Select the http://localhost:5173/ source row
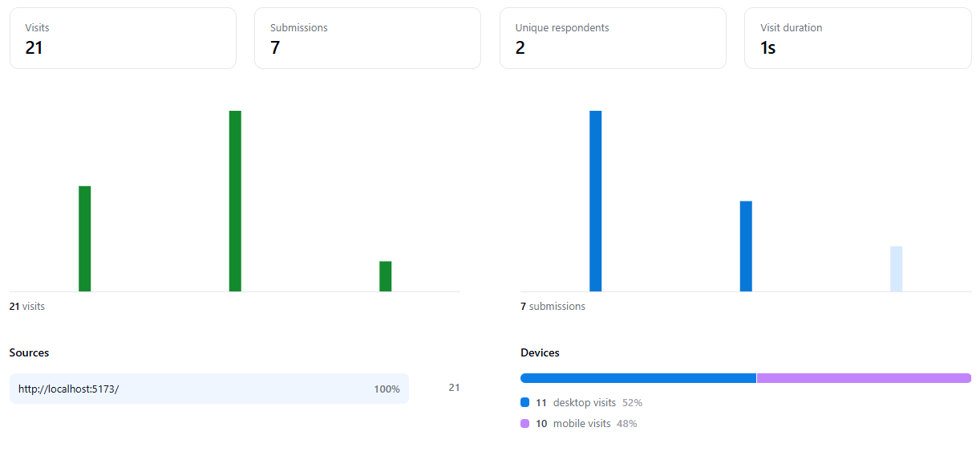 [x=209, y=389]
